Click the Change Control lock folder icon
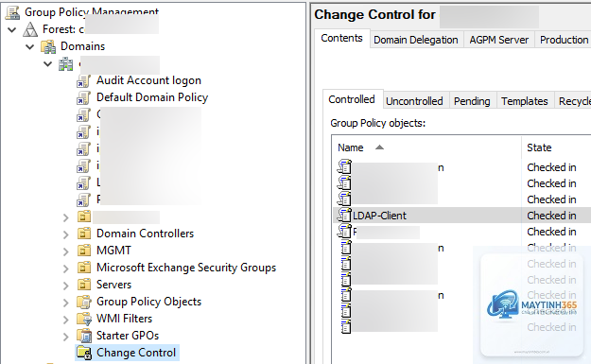Screen dimensions: 591x364 (83, 353)
